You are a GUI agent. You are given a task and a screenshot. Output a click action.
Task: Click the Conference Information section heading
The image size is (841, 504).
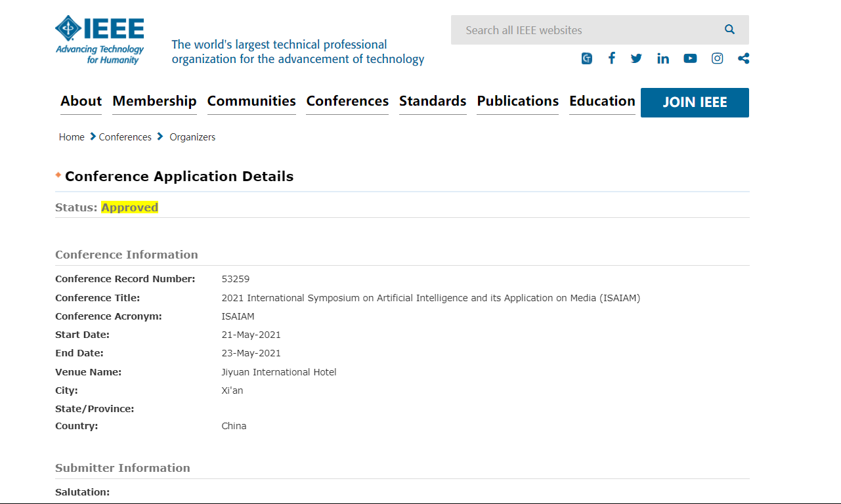pyautogui.click(x=127, y=255)
